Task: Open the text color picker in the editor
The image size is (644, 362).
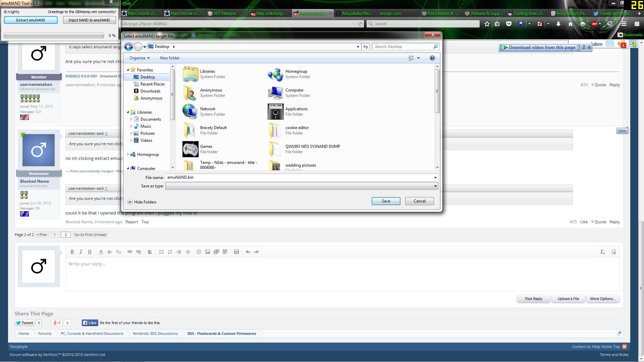Action: click(101, 252)
